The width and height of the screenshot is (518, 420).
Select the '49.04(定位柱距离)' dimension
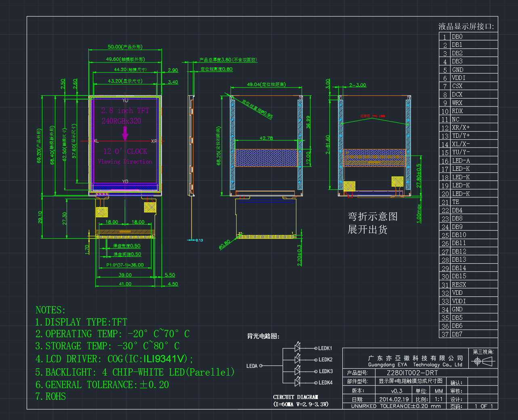click(x=266, y=84)
